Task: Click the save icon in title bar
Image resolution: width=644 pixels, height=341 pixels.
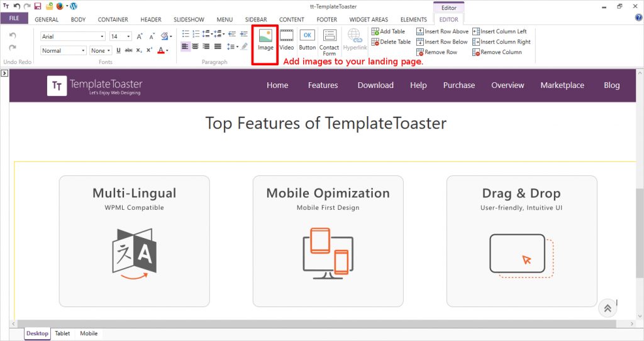Action: point(38,6)
